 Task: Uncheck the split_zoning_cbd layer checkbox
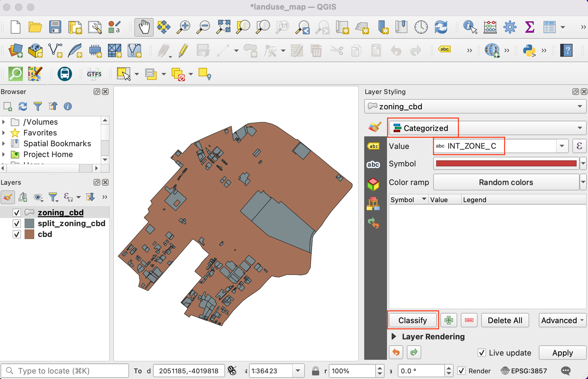coord(17,223)
